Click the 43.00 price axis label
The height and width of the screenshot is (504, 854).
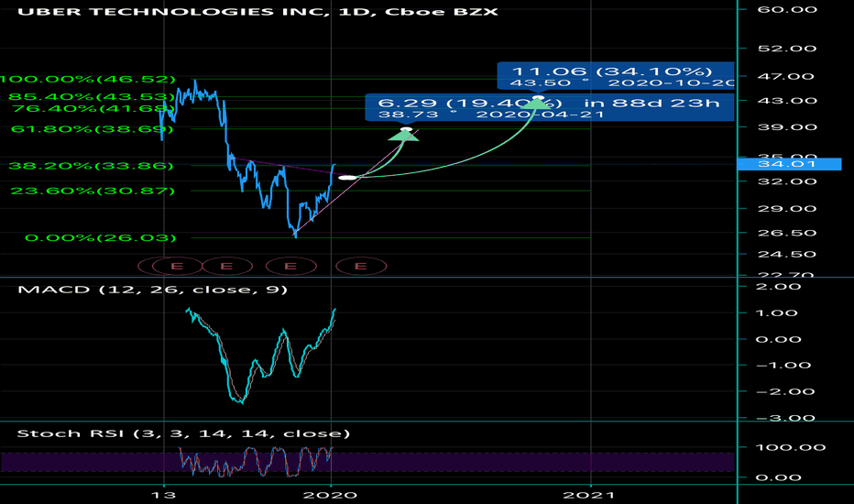pyautogui.click(x=787, y=101)
